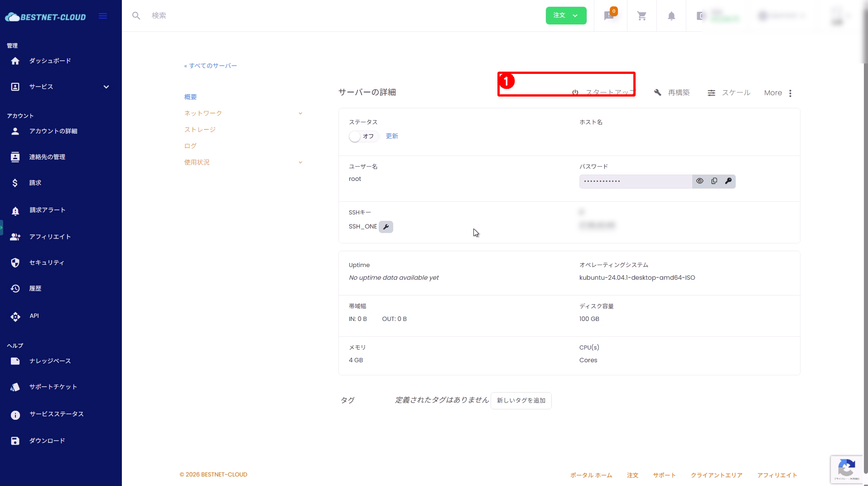The width and height of the screenshot is (868, 486).
Task: Copy password with the copy icon
Action: tap(714, 181)
